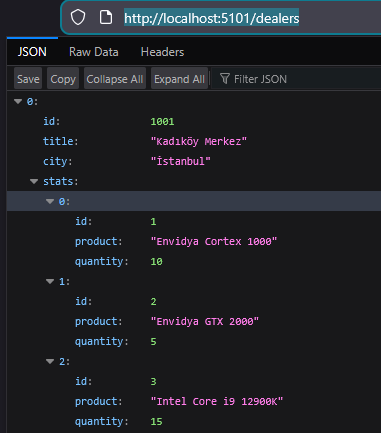Click the Copy button

(x=63, y=79)
